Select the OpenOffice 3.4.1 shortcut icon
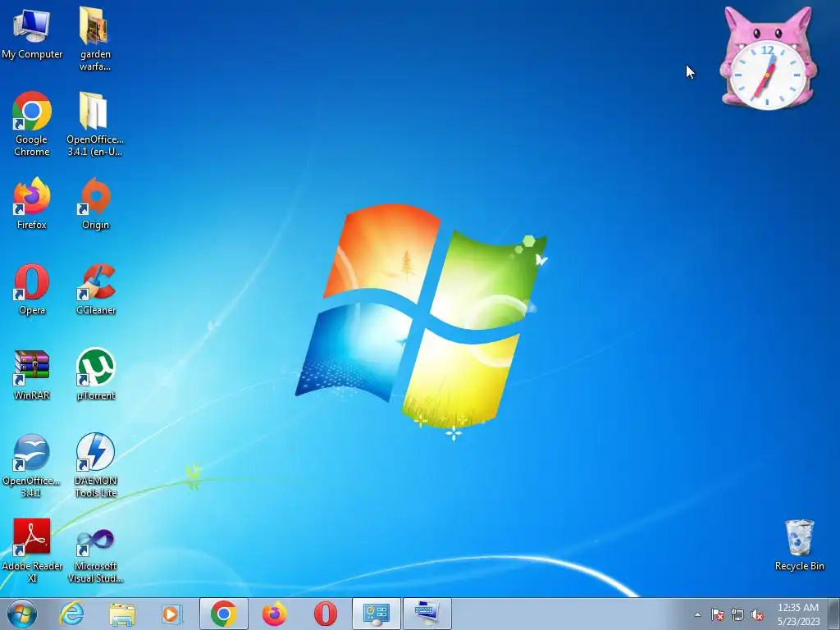Viewport: 840px width, 630px height. (x=31, y=466)
